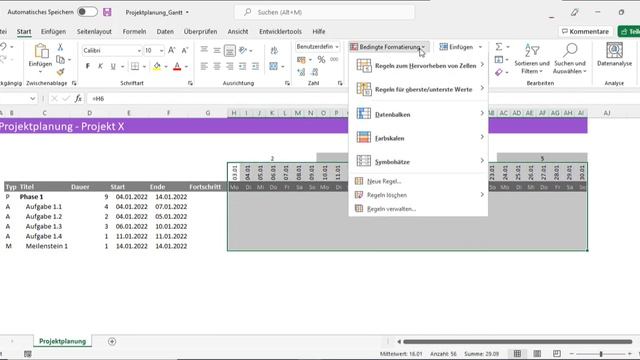Open the Formeln ribbon tab

(134, 31)
